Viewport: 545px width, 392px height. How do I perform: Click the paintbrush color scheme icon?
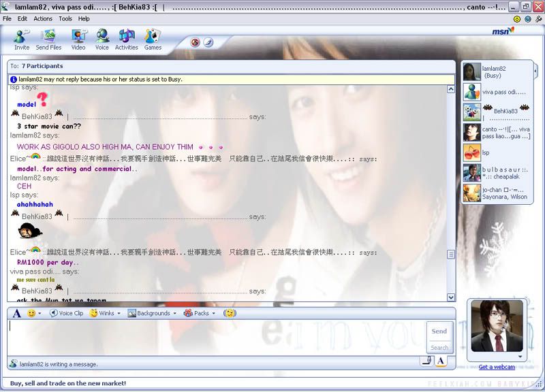208,43
